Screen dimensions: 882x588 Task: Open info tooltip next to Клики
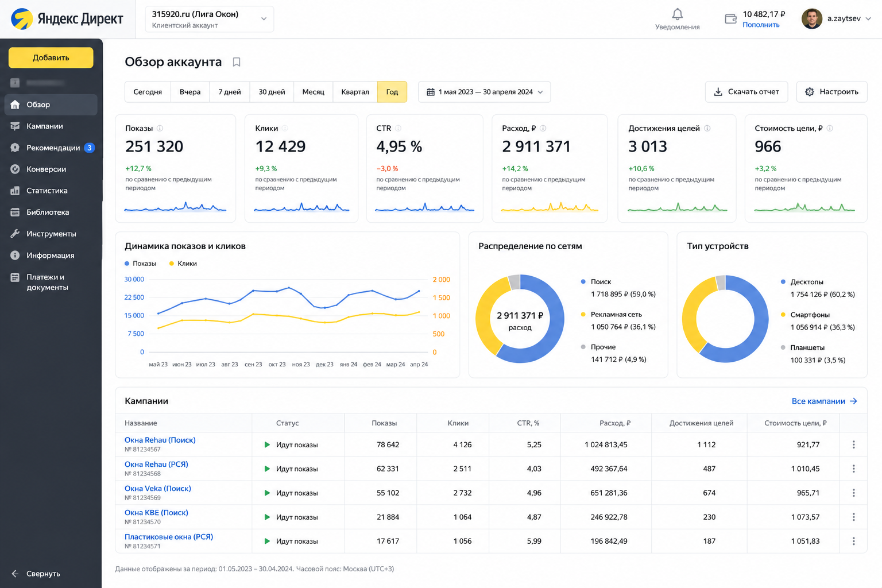[285, 129]
